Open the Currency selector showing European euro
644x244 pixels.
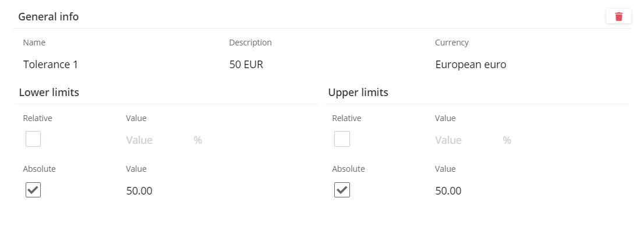tap(470, 65)
